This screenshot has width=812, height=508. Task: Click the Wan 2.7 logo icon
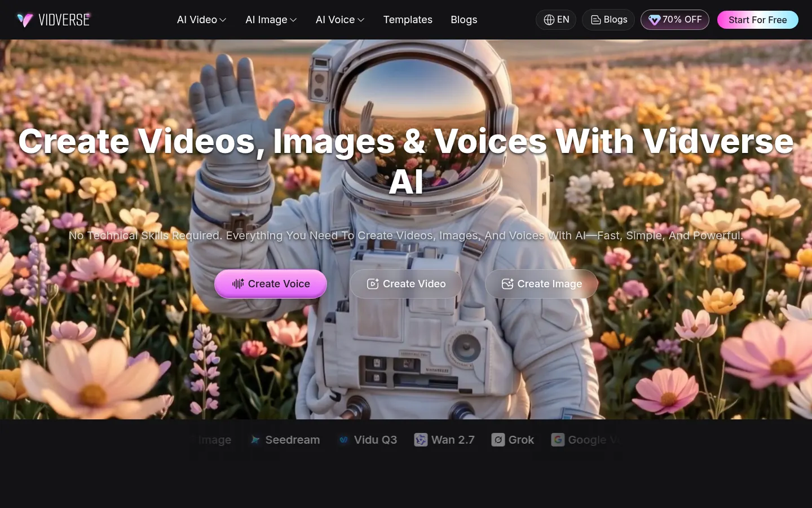coord(421,440)
